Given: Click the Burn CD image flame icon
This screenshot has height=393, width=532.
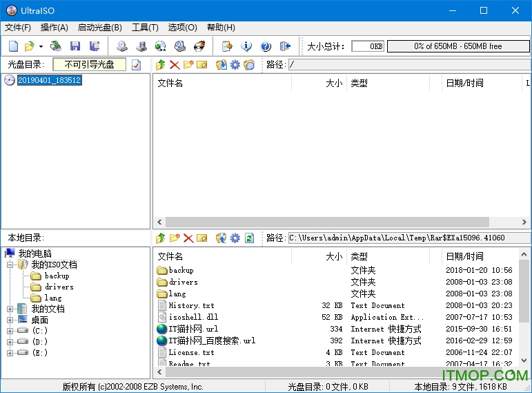Looking at the screenshot, I should pos(199,46).
